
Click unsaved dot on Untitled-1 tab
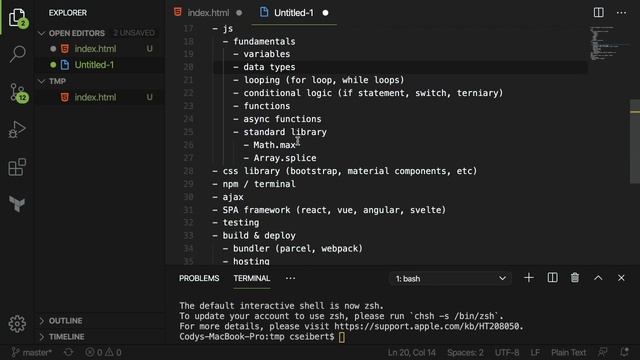(x=325, y=13)
